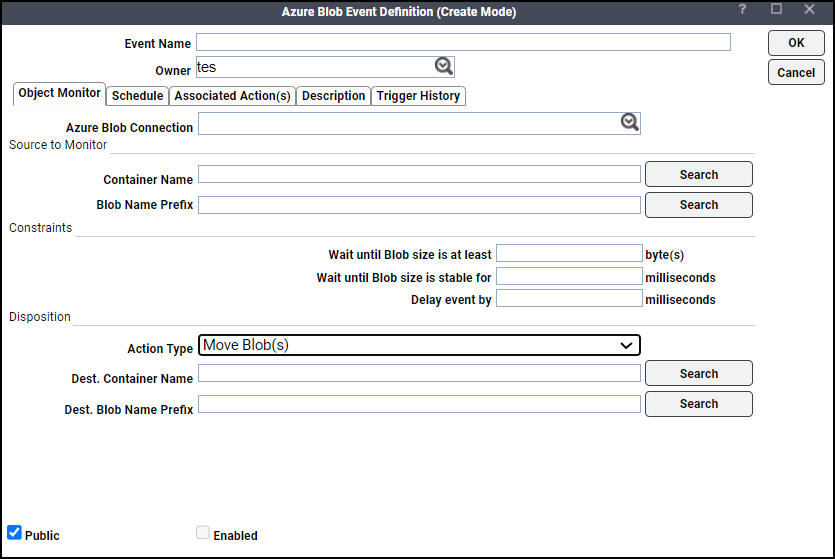Screen dimensions: 835x559
Task: Focus the Blob size at least field
Action: (569, 253)
